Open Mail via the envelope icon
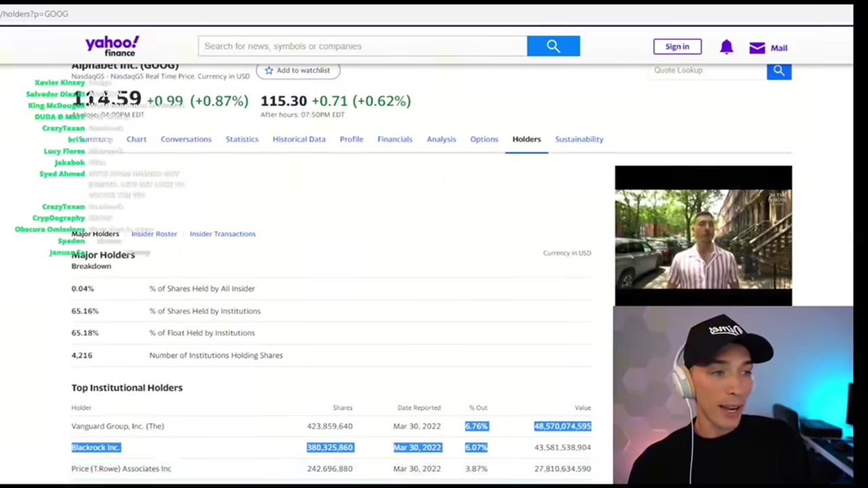Screen dimensions: 868x488 757,47
